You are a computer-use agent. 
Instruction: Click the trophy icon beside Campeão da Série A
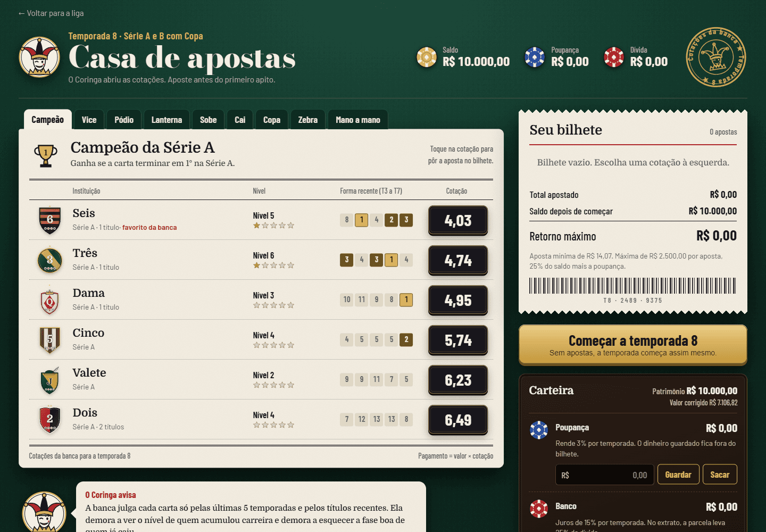46,155
